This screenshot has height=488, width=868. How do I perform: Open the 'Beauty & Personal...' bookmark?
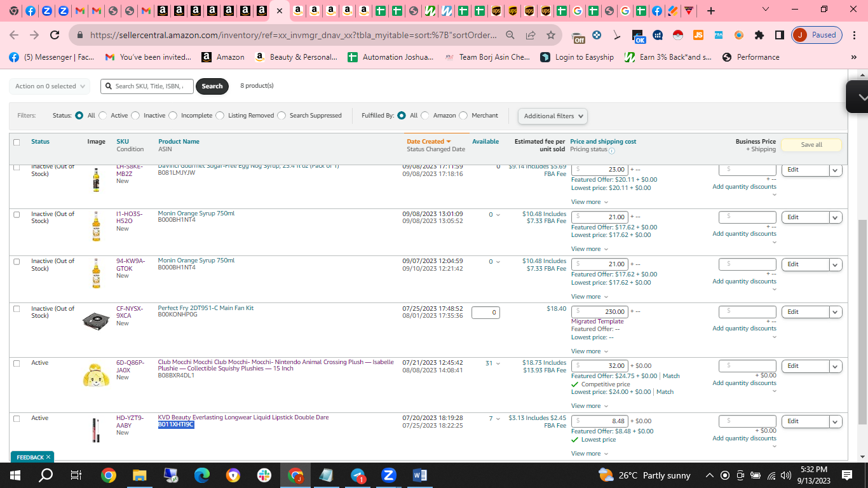point(296,57)
